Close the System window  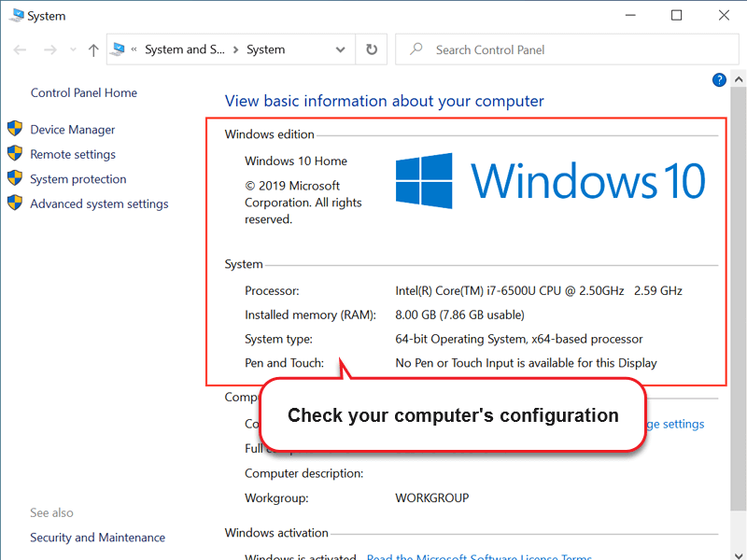point(725,15)
